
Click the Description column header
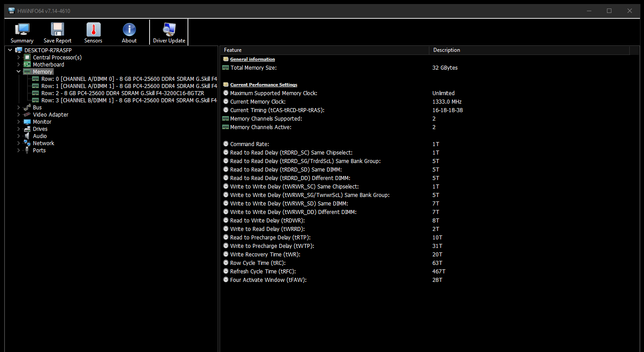529,50
